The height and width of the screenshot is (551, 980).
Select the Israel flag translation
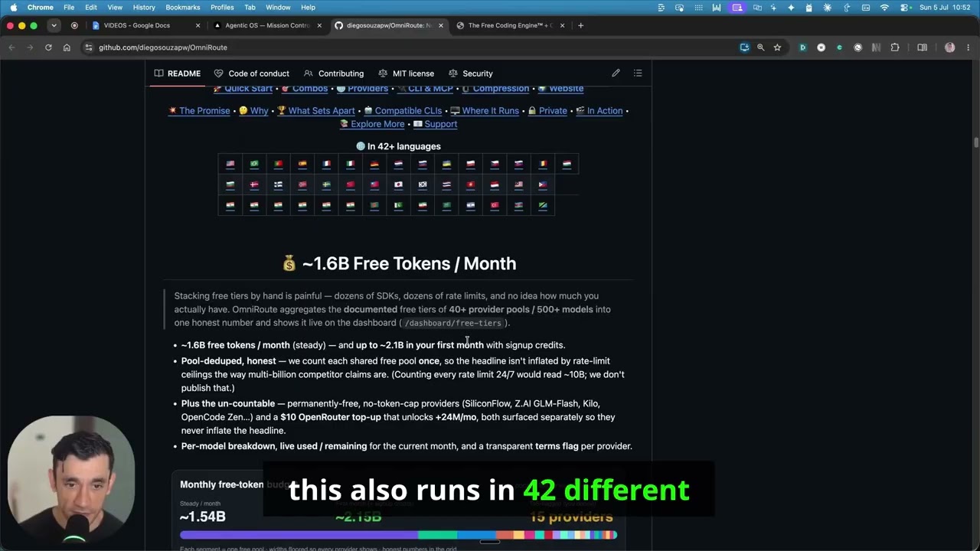click(x=471, y=205)
